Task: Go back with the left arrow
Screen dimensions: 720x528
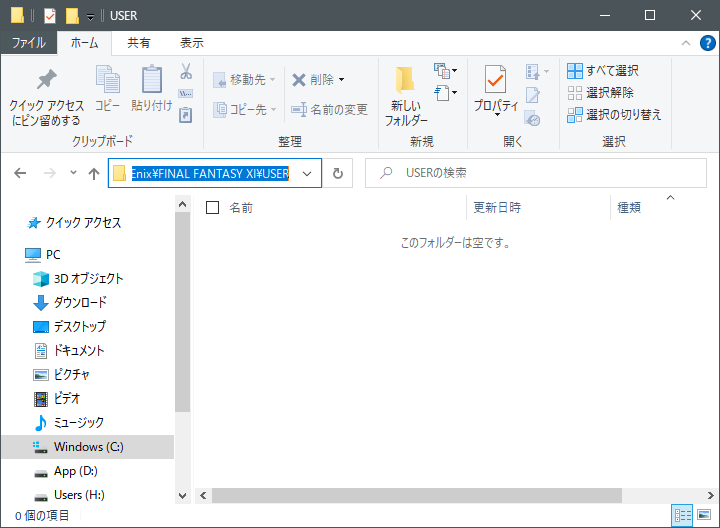Action: pos(20,173)
